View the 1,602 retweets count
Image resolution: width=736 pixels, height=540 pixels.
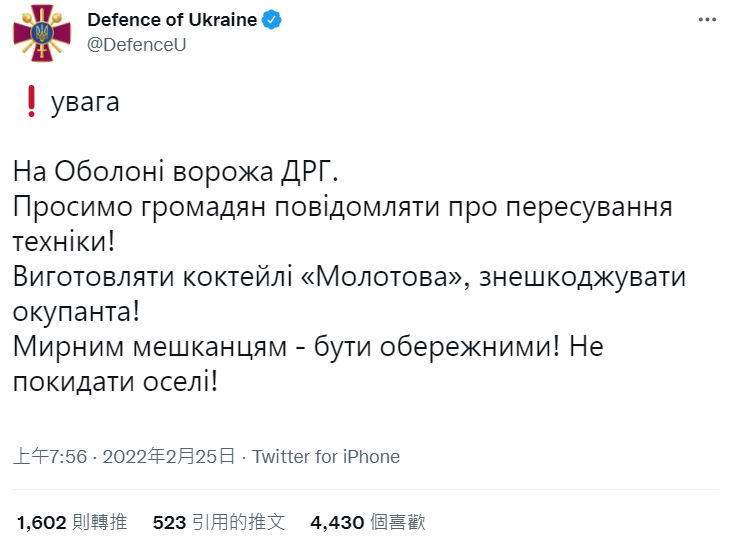[x=42, y=522]
